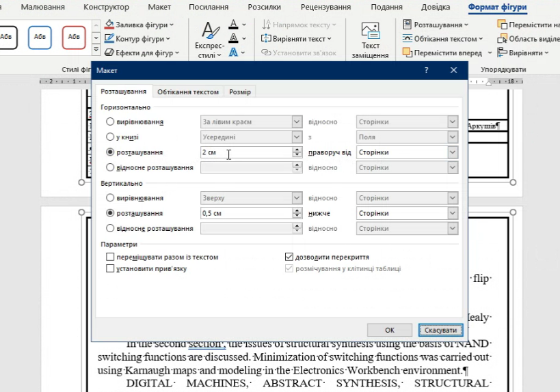
Task: Open the Рецензування ribbon tab
Action: (x=325, y=7)
